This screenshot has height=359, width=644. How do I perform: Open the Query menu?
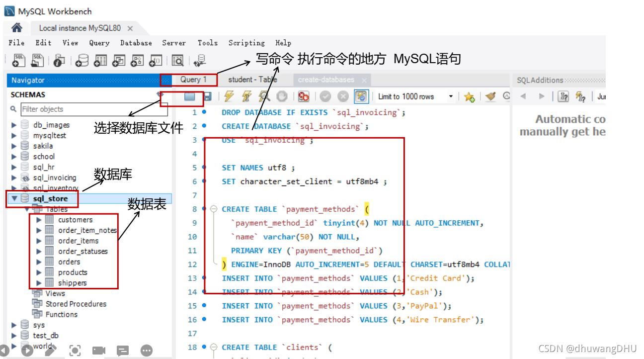point(99,43)
